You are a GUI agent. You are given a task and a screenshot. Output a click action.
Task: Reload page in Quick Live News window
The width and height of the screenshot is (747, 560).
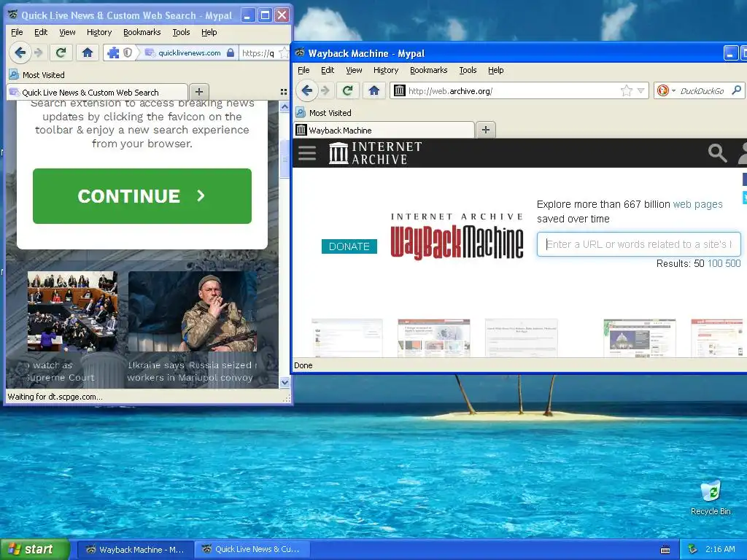point(61,52)
